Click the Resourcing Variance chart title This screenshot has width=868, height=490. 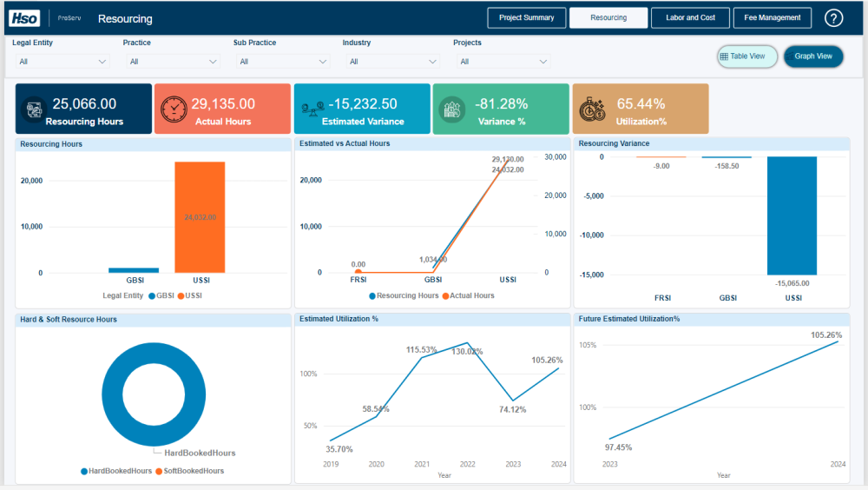point(614,143)
